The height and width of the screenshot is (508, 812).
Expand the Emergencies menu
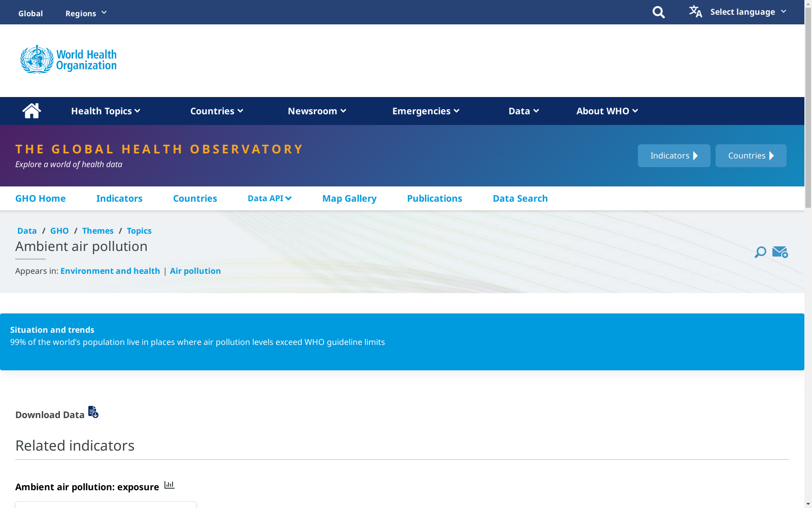pyautogui.click(x=426, y=111)
